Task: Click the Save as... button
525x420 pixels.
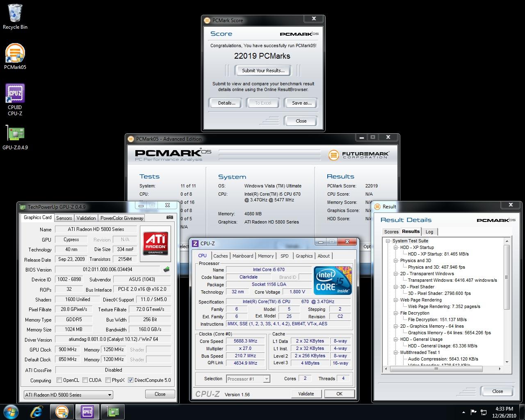Action: pos(301,103)
